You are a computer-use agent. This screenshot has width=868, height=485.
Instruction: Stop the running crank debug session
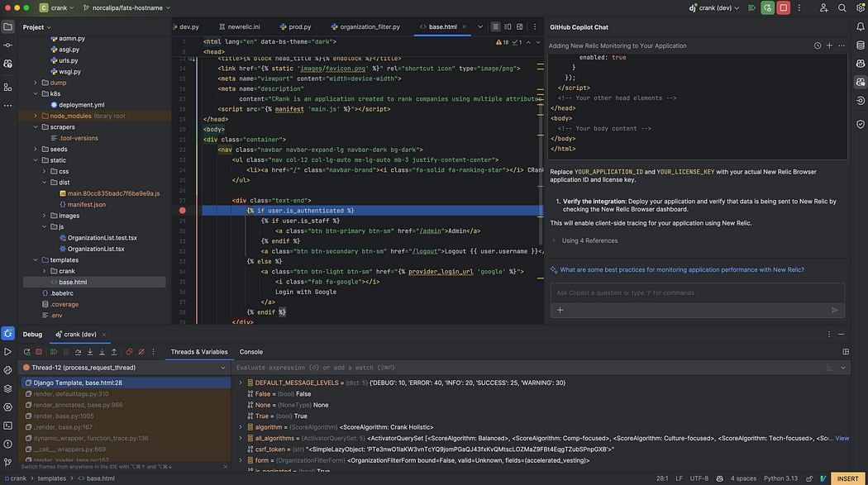783,7
